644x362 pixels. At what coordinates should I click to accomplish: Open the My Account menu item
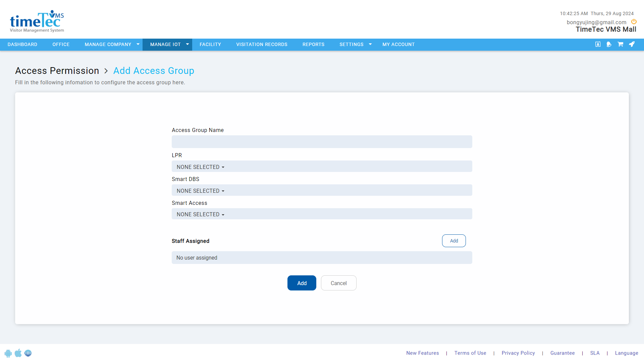coord(398,44)
